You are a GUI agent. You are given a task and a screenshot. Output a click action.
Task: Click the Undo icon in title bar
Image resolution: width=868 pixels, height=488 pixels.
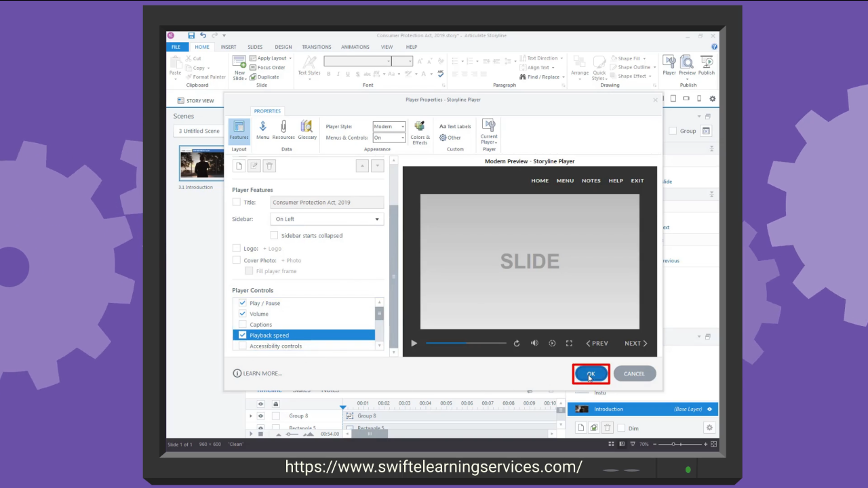[203, 35]
